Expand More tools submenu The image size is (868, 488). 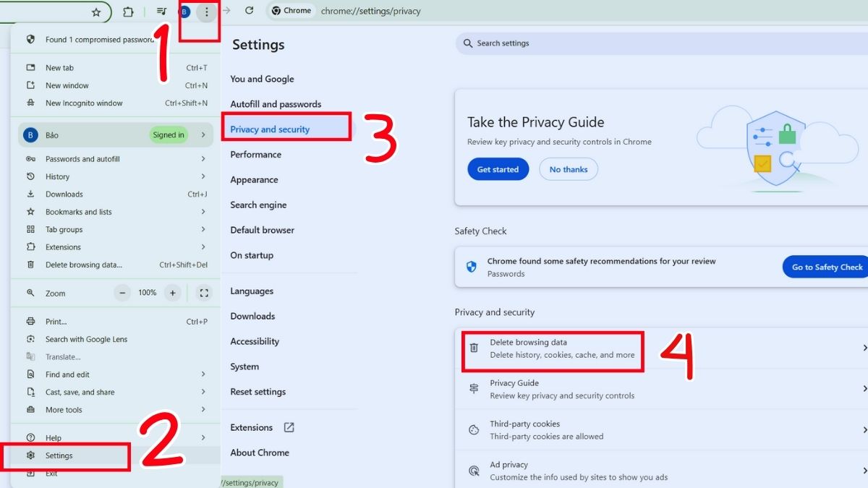pos(116,410)
